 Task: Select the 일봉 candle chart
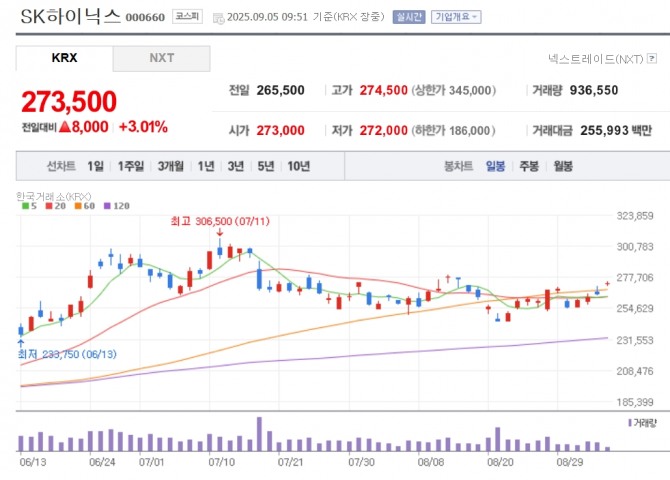(495, 166)
